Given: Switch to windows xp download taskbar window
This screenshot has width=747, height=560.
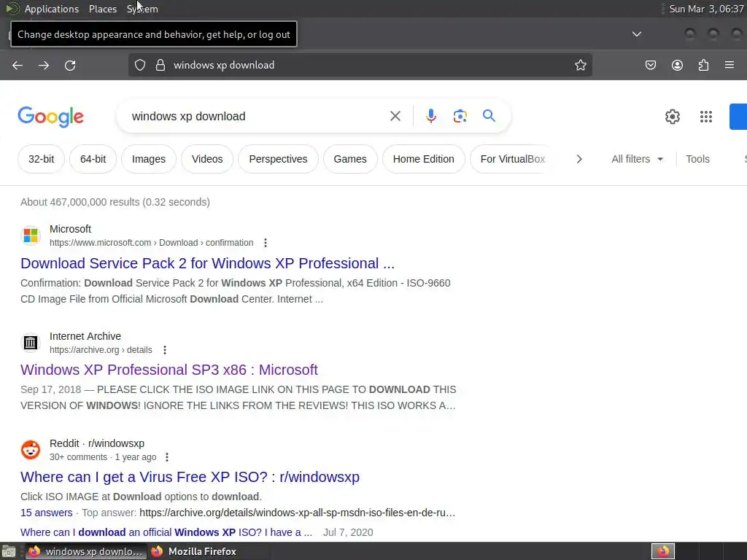Looking at the screenshot, I should [86, 551].
